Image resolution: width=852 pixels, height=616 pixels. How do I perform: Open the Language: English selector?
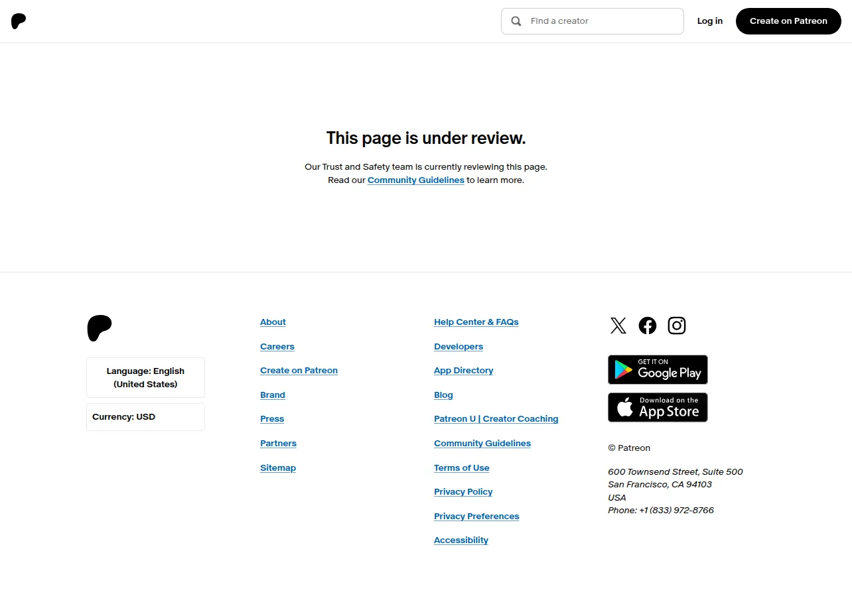[x=145, y=377]
